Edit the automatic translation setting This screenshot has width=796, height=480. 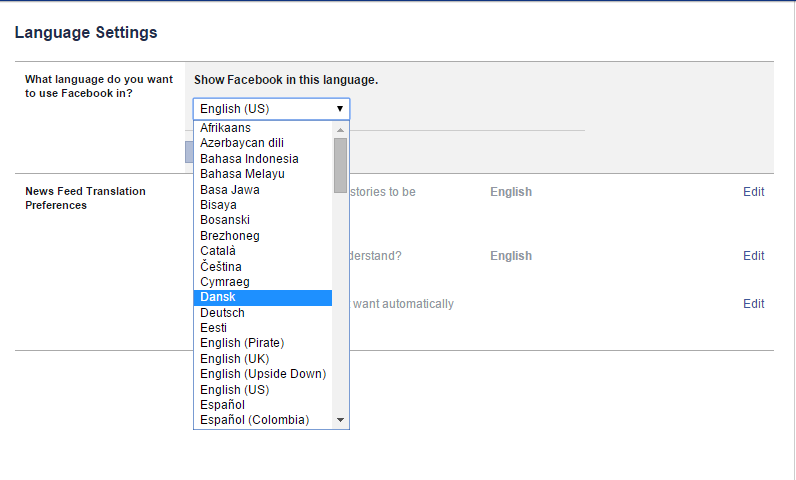(753, 304)
